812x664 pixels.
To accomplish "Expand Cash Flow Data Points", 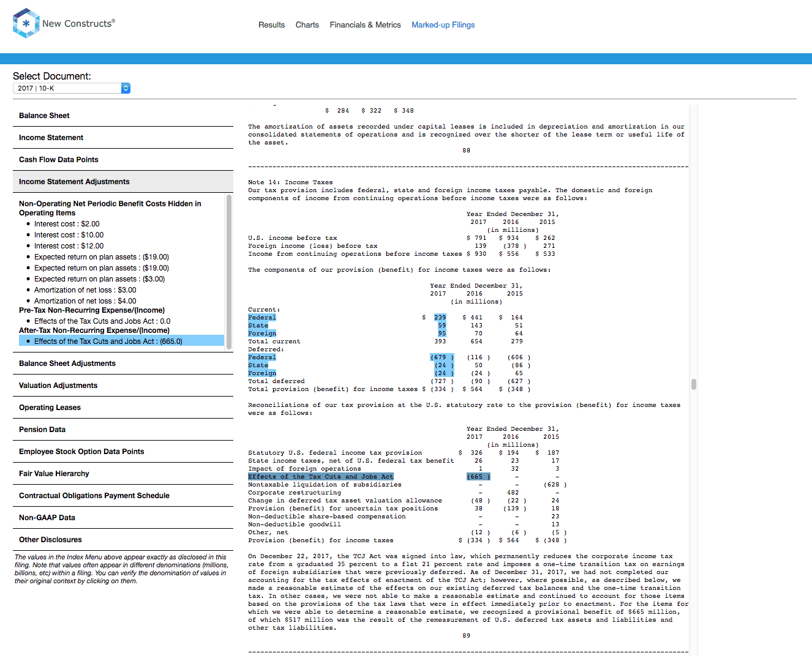I will point(123,160).
